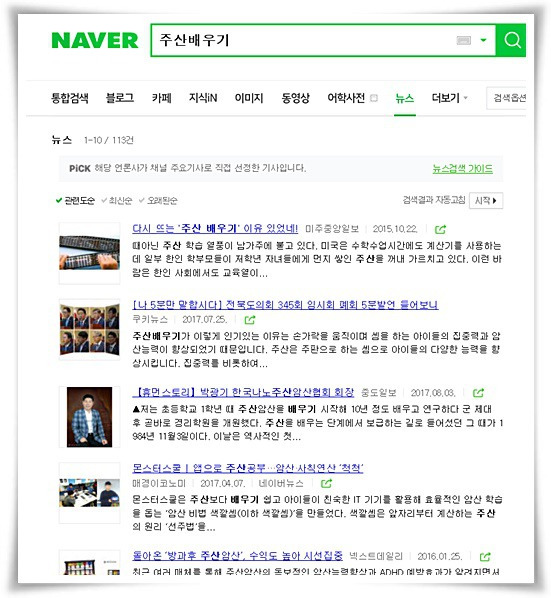Click share icon beside 넥스트데일리 2016.01.25
Screen dimensions: 551x598
(485, 557)
